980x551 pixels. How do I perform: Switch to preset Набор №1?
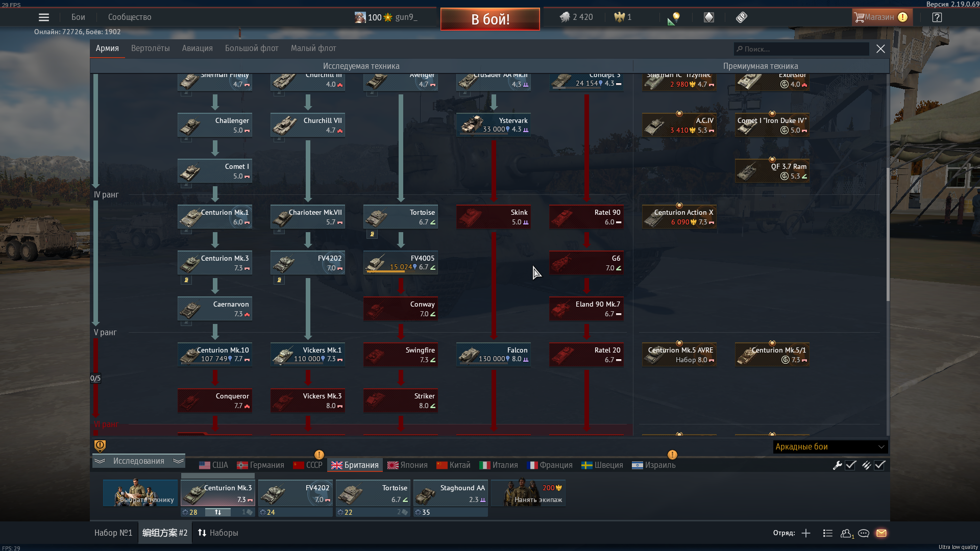pos(113,533)
